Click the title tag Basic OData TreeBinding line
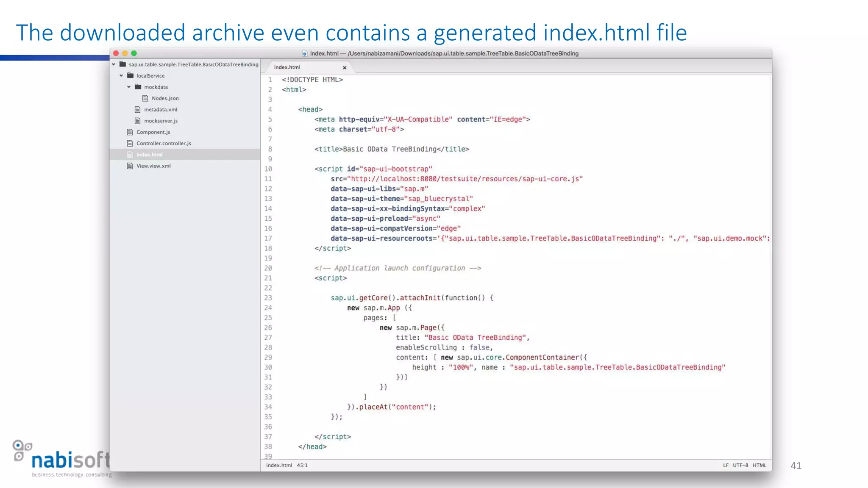The image size is (868, 488). [x=392, y=149]
